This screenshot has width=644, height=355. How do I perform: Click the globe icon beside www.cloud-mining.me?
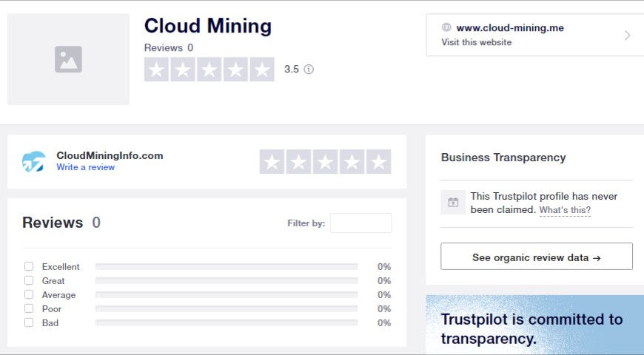point(446,27)
